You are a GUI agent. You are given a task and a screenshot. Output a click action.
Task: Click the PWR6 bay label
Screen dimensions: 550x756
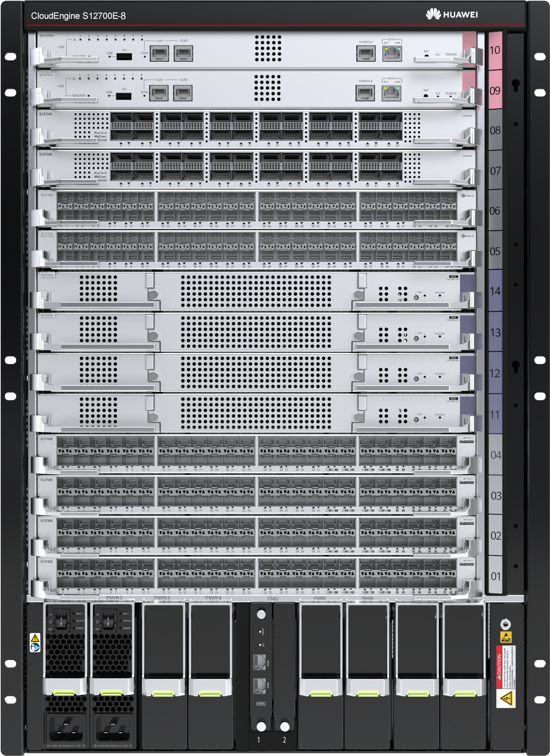pos(368,598)
